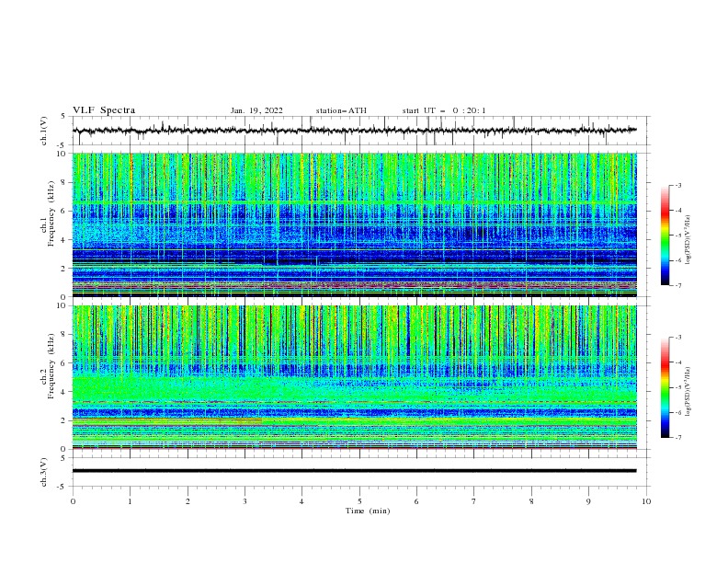Click the 'station=ATH' label
Image resolution: width=728 pixels, height=563 pixels.
[x=341, y=110]
